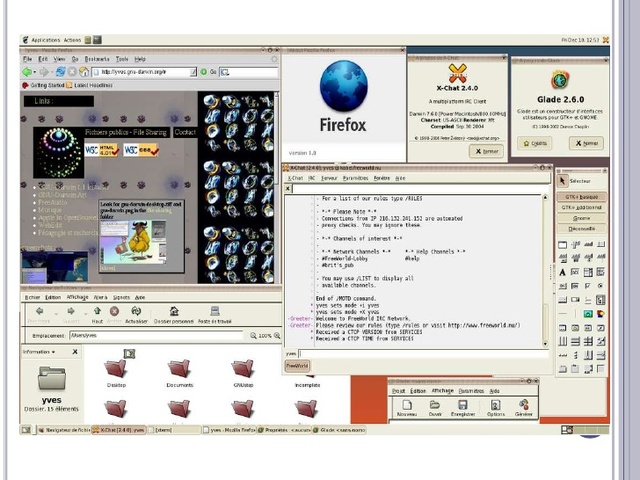Click the X-Chat message input field
The image size is (640, 480).
coord(423,353)
